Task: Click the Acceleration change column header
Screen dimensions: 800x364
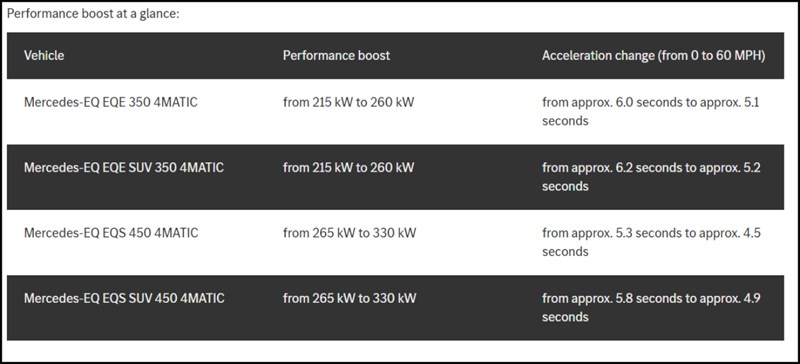Action: pos(654,56)
